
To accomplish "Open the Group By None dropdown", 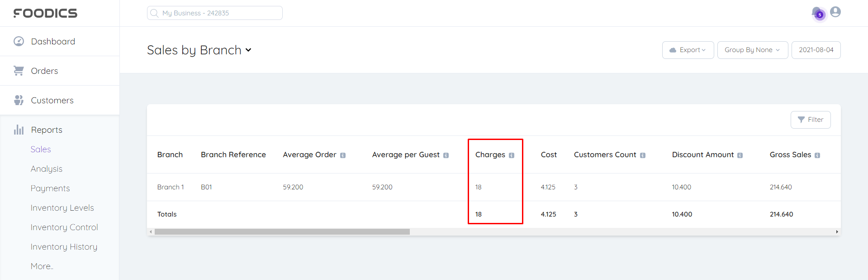I will 752,50.
